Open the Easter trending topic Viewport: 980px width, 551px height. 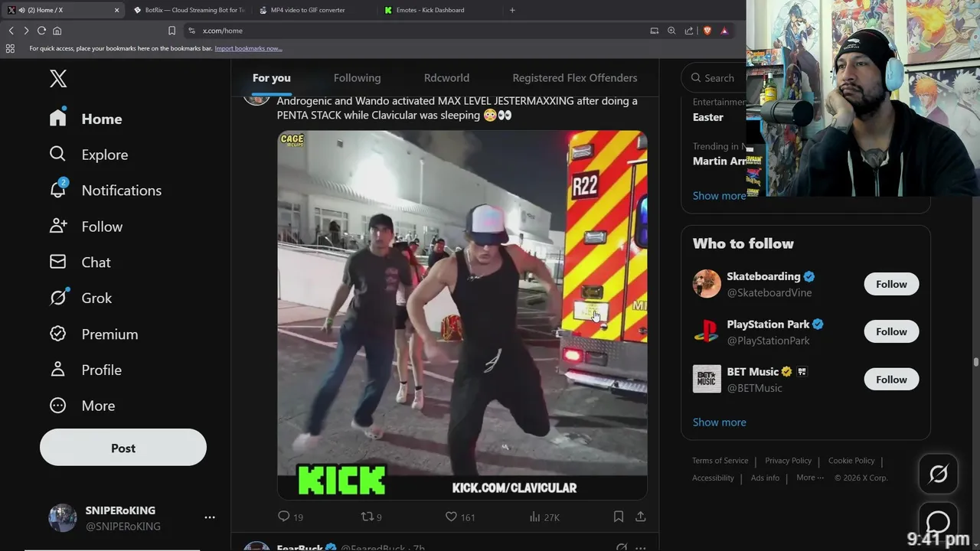tap(708, 117)
